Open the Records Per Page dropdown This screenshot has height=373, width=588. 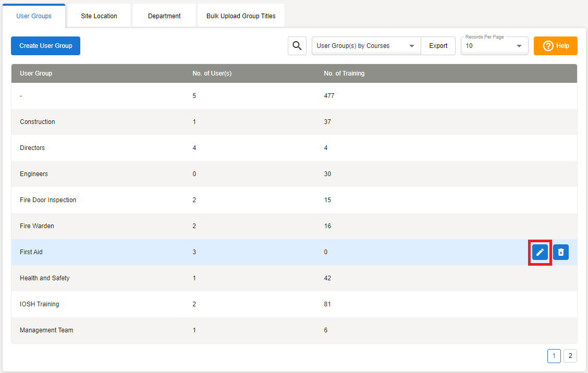tap(494, 46)
